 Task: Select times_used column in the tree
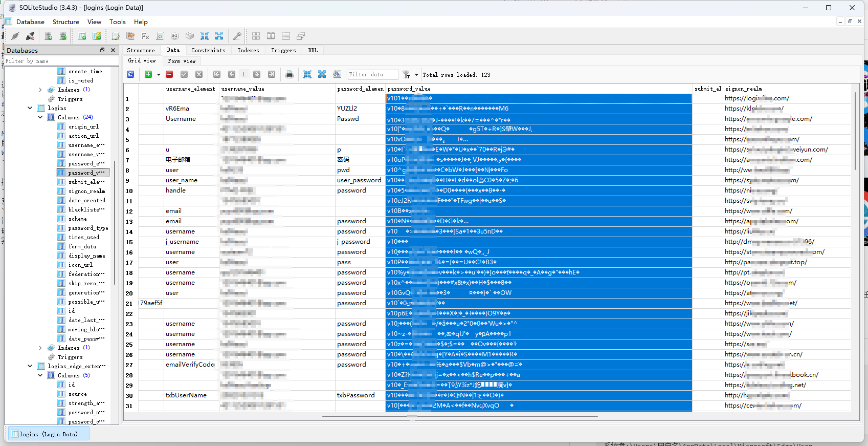click(x=84, y=237)
